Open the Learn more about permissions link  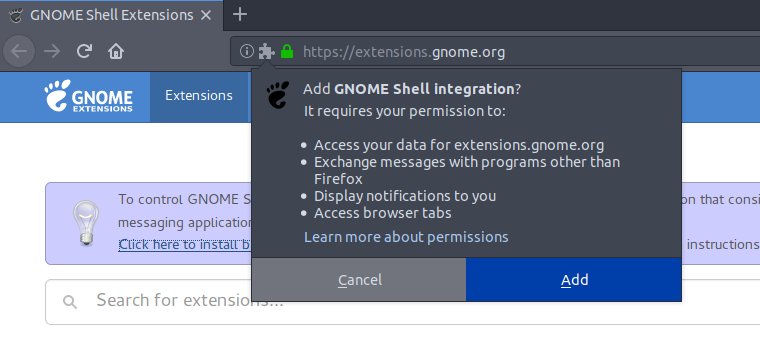coord(406,237)
